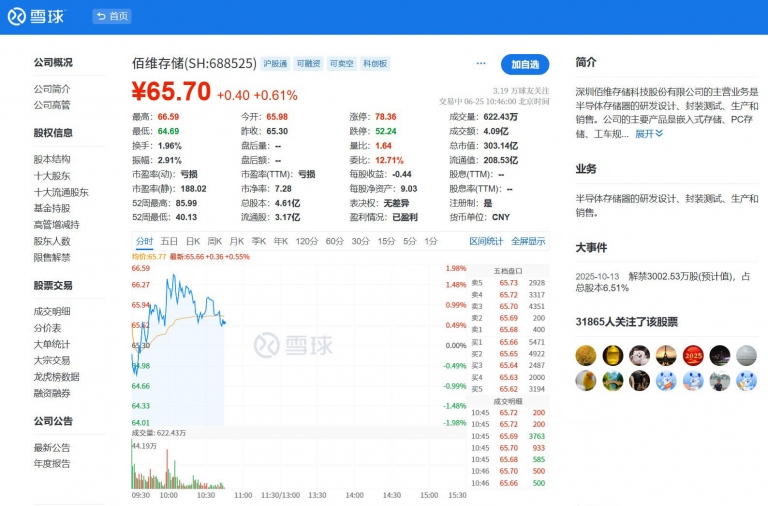Switch to 五日 chart tab
Screen dimensions: 768x506
(169, 241)
